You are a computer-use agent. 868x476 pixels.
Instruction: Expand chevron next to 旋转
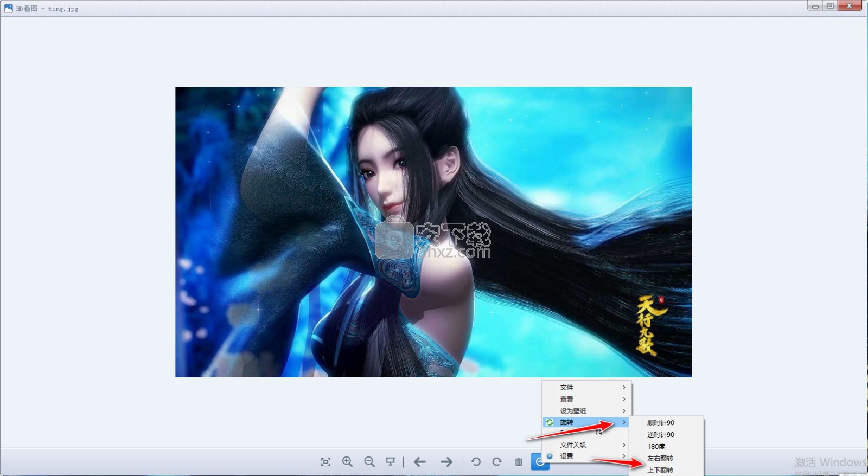click(624, 422)
